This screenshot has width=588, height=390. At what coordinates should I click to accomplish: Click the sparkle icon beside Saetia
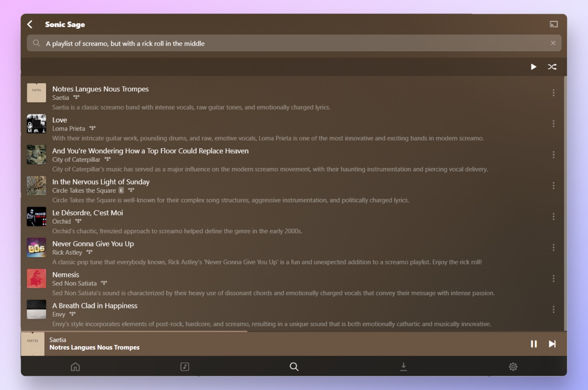(77, 97)
